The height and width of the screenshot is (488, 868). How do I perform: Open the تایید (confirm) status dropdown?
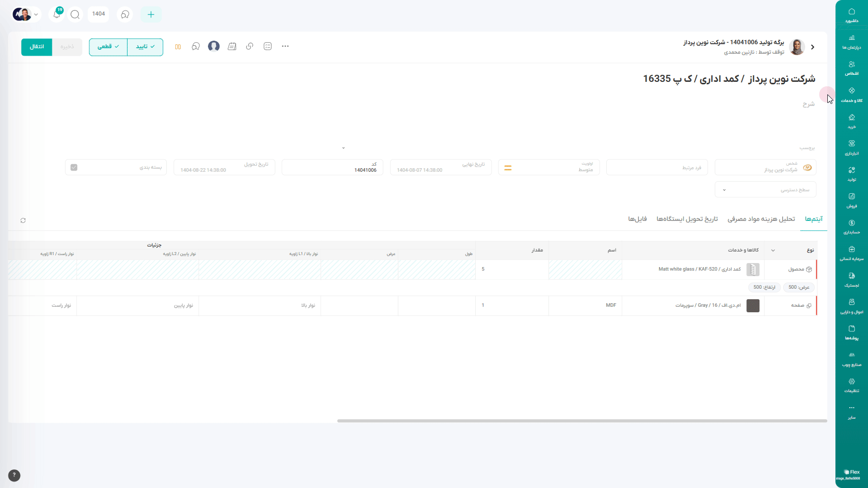145,47
